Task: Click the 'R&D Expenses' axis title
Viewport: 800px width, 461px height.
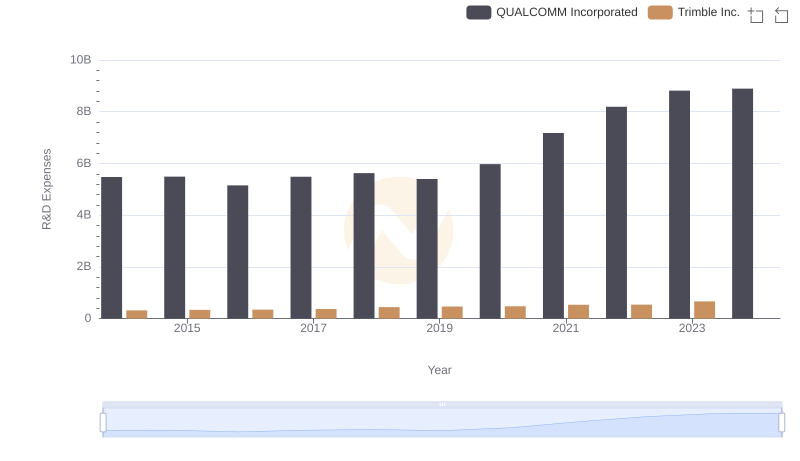Action: pyautogui.click(x=46, y=189)
